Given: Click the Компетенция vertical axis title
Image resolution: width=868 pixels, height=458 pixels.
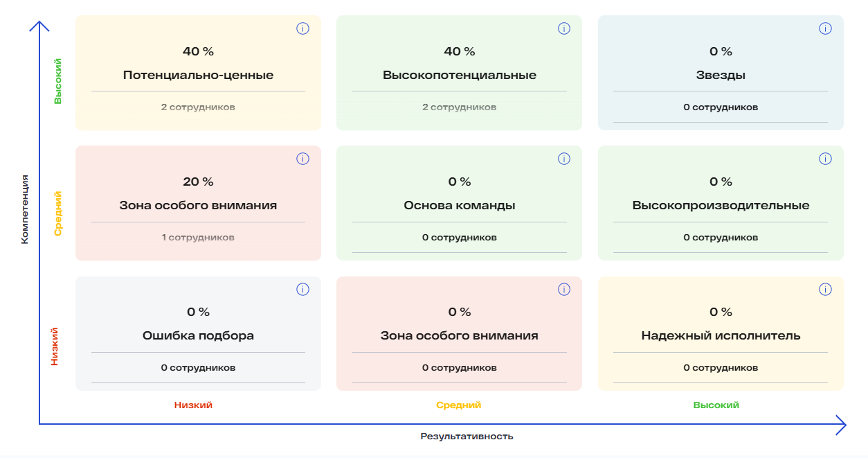Looking at the screenshot, I should [25, 210].
